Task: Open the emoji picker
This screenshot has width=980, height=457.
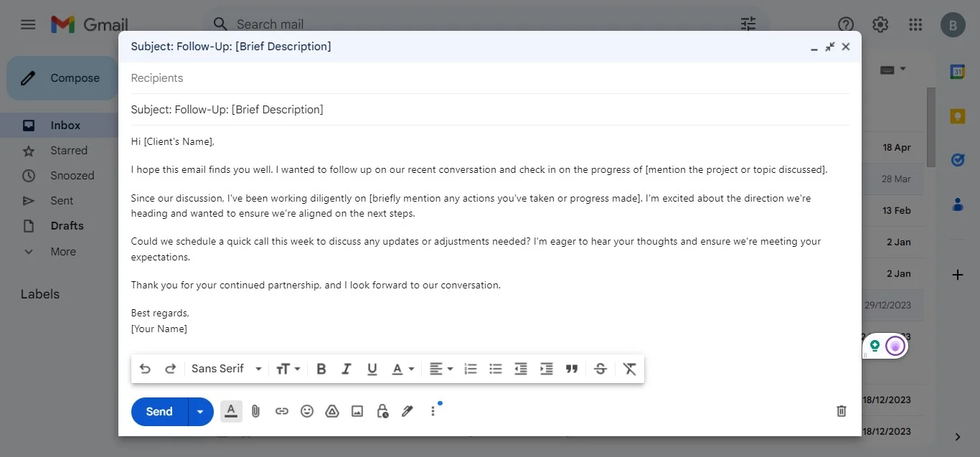Action: coord(307,411)
